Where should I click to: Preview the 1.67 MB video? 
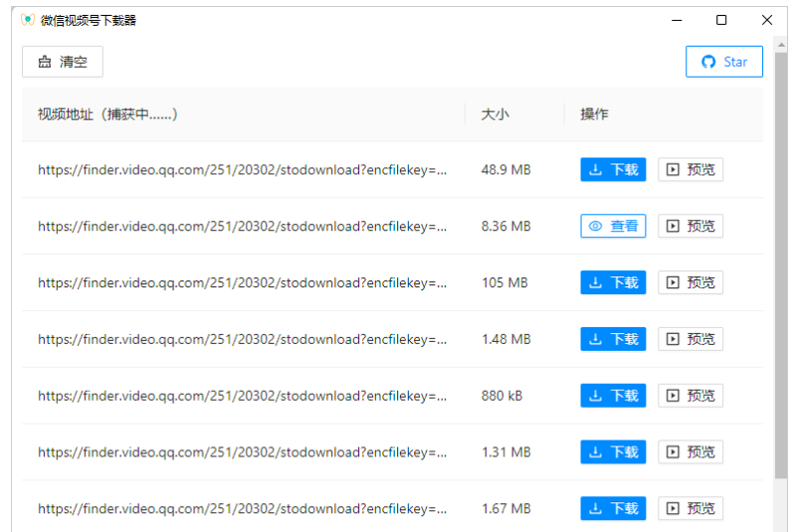[x=691, y=508]
